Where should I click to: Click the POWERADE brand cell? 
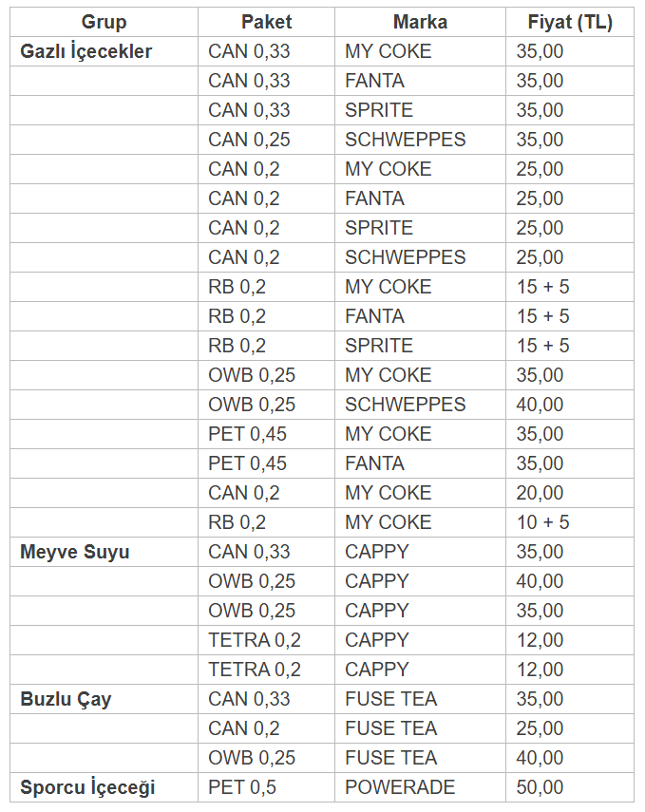420,787
